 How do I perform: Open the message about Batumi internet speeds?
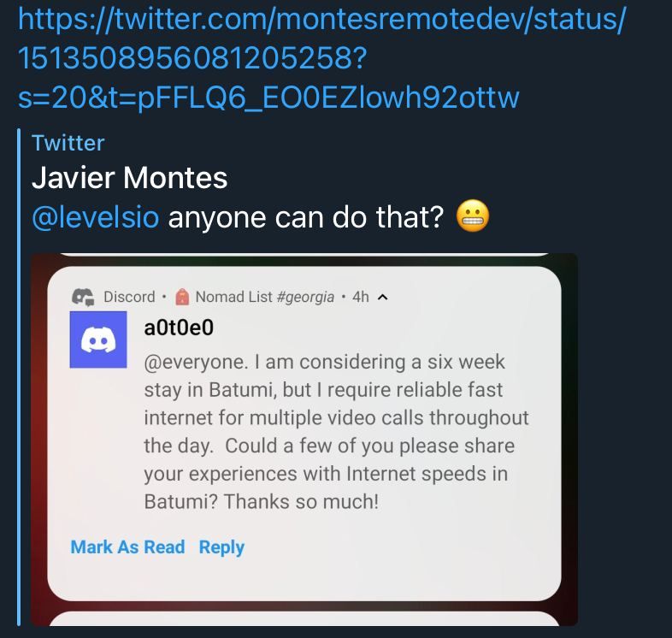[336, 431]
